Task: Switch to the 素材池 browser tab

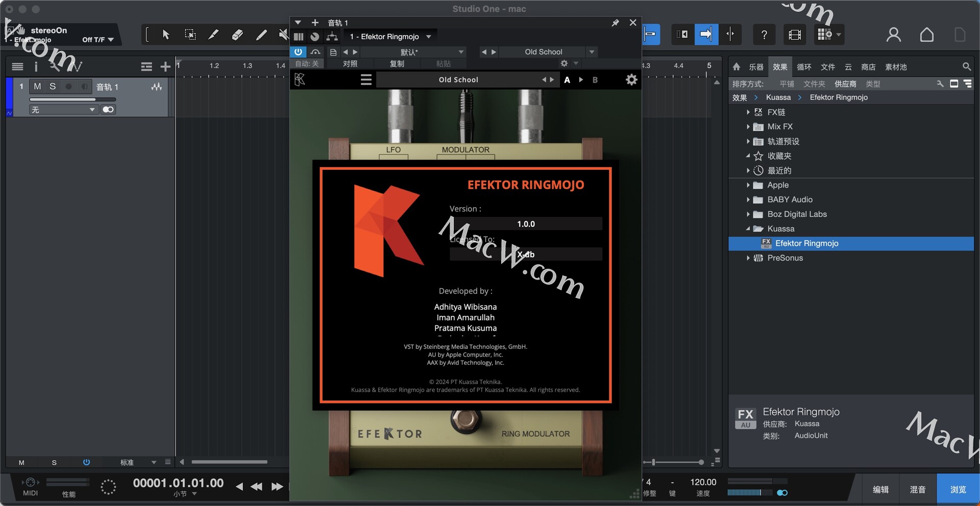Action: point(896,67)
